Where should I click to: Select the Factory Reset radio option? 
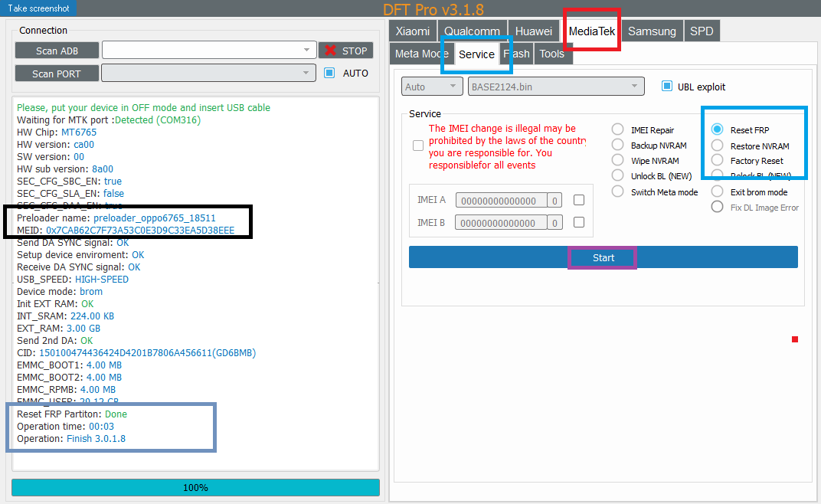(718, 160)
